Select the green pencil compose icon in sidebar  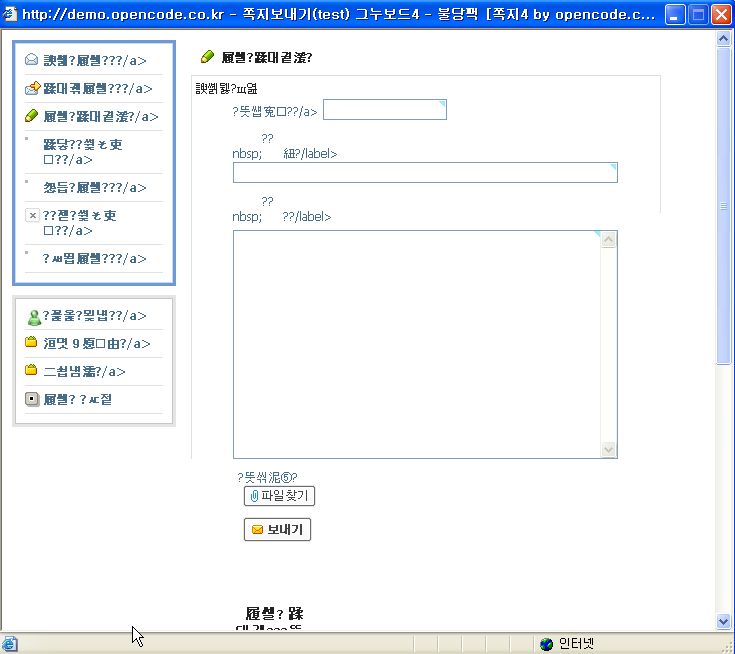coord(31,116)
